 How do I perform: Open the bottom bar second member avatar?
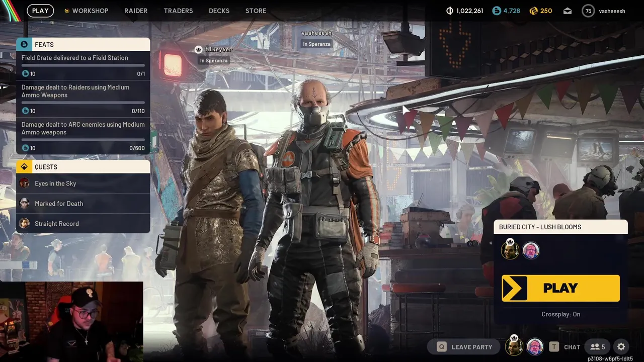[x=535, y=347]
